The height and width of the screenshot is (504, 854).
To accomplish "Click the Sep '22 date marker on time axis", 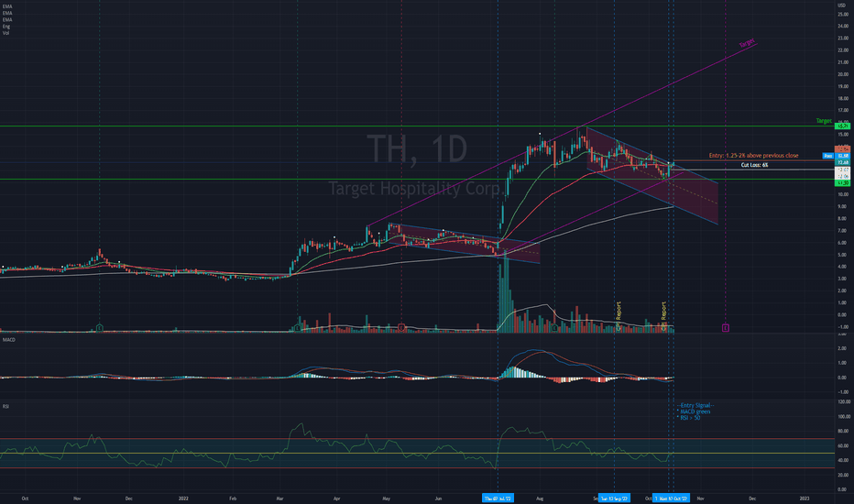I will coord(614,498).
